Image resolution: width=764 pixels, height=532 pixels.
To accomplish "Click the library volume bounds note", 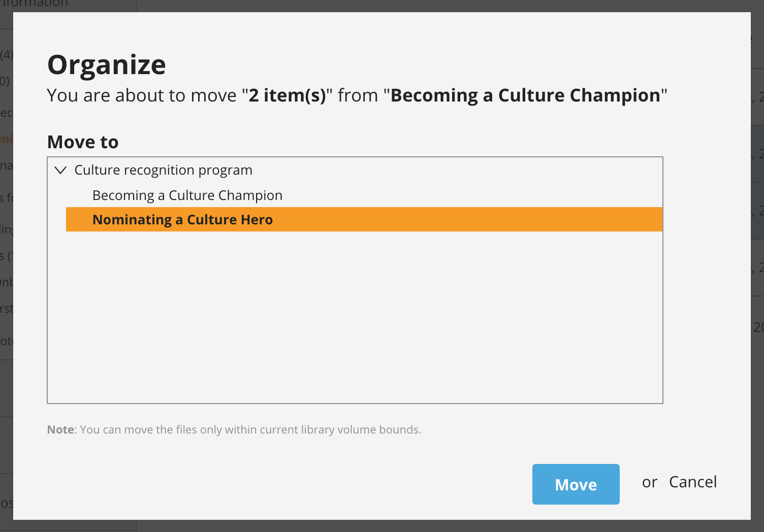I will point(234,429).
